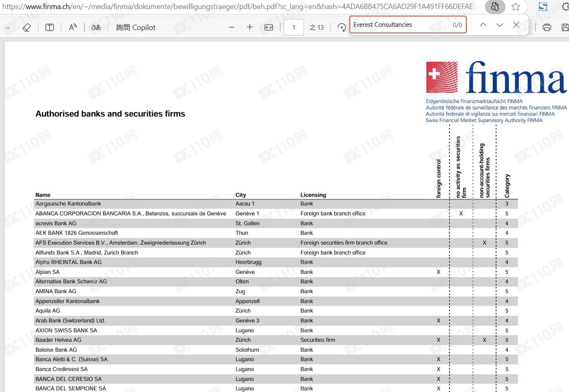This screenshot has width=569, height=392.
Task: Open Ask Copilot button
Action: [x=136, y=28]
